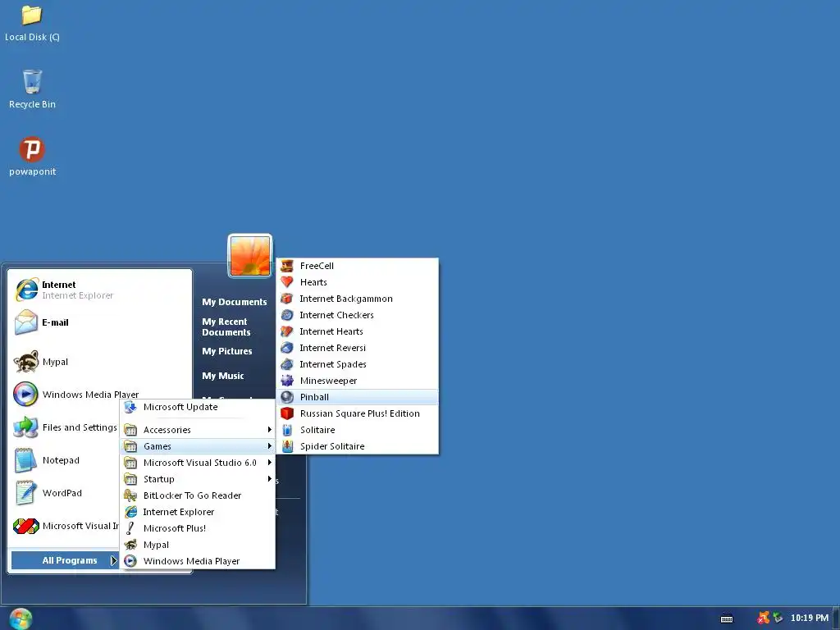This screenshot has height=630, width=840.
Task: Start Internet Backgammon
Action: [x=358, y=299]
